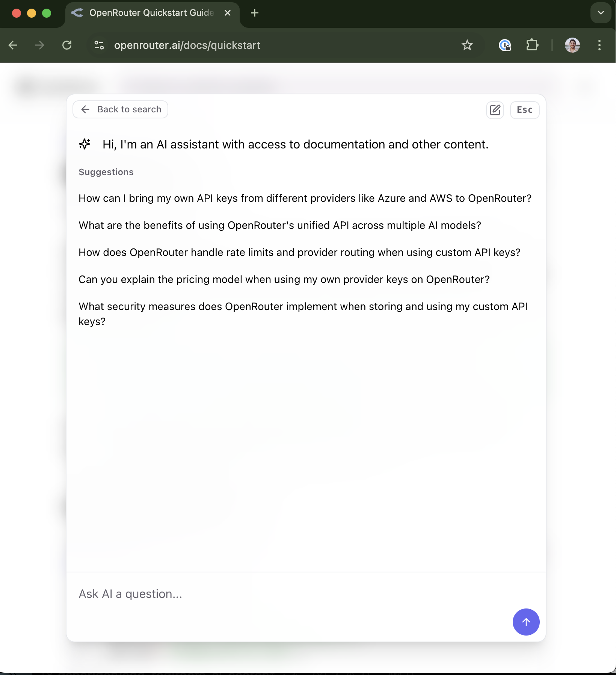Bookmark this page with the star icon

pos(467,45)
